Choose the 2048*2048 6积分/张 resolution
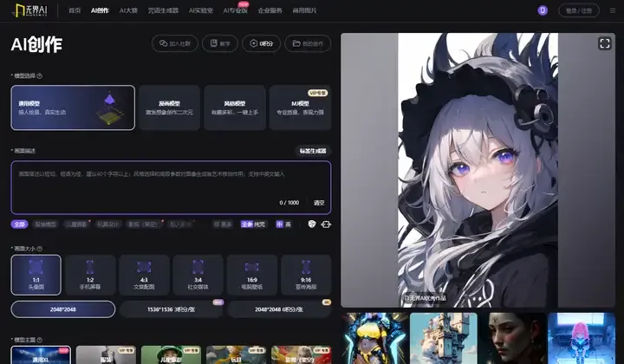 279,309
